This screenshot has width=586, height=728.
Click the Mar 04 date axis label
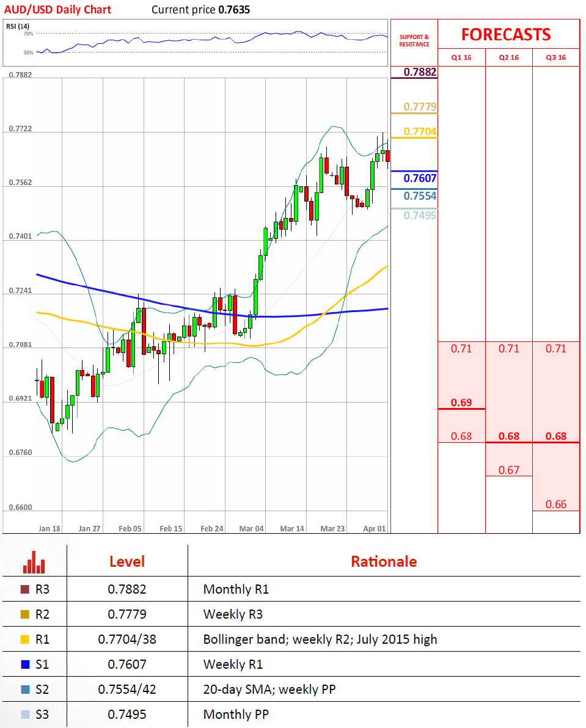pyautogui.click(x=251, y=529)
